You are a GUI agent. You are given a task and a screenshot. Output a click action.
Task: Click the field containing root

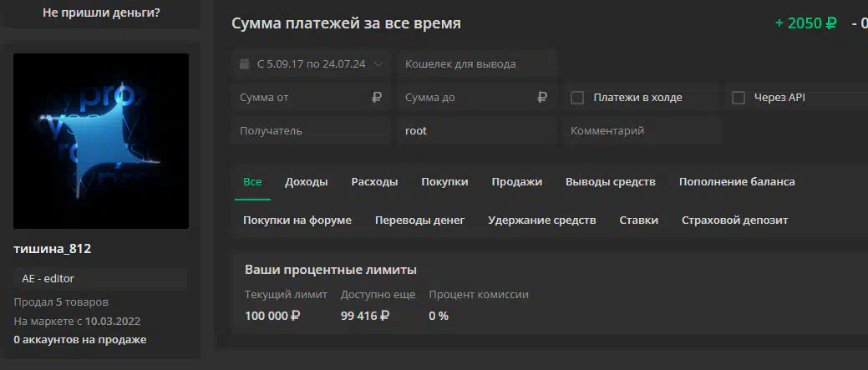(477, 131)
